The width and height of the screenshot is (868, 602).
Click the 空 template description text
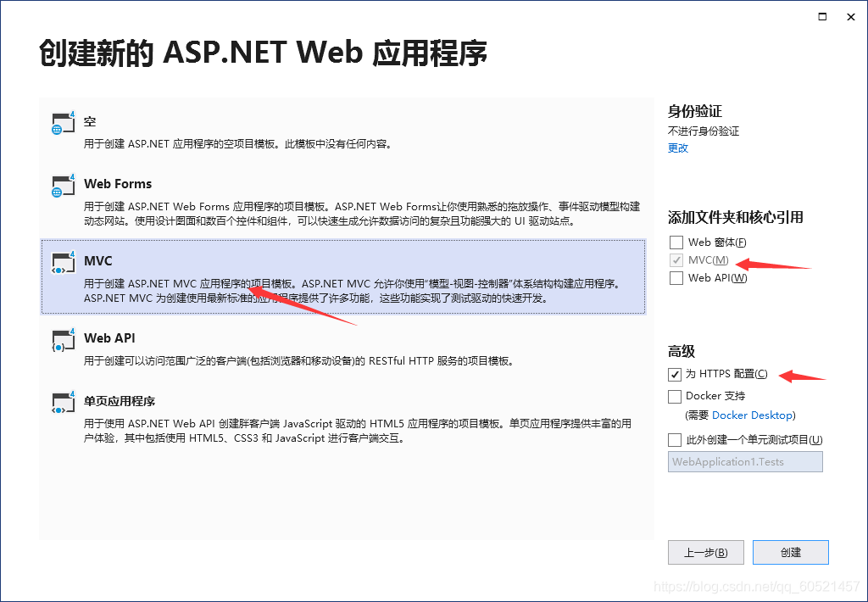[x=238, y=144]
